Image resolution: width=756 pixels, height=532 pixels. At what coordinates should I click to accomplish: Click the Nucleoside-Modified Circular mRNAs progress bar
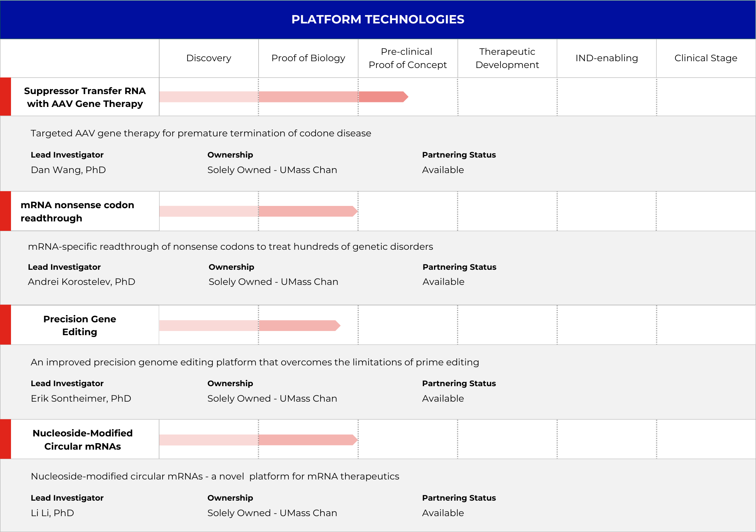258,440
